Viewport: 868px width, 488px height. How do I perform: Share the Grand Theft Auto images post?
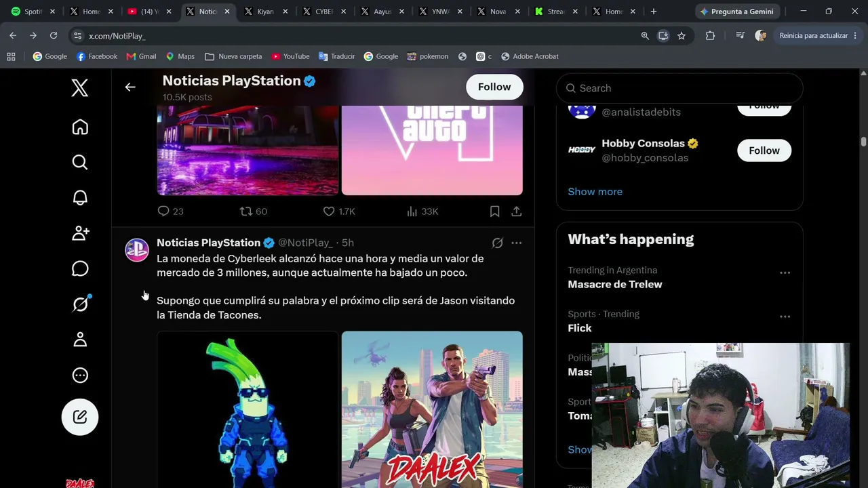point(517,211)
